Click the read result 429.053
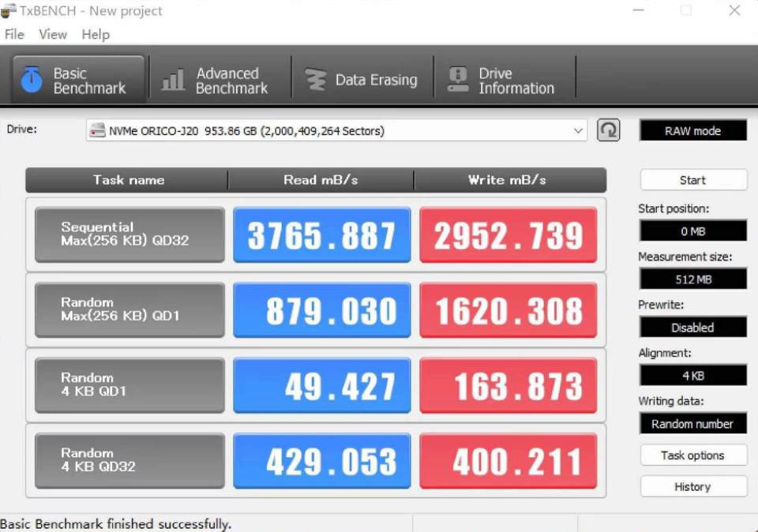The image size is (758, 532). click(322, 460)
